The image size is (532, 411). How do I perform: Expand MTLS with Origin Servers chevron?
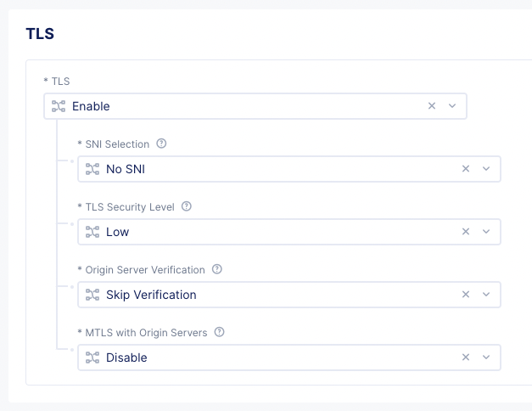pyautogui.click(x=486, y=358)
